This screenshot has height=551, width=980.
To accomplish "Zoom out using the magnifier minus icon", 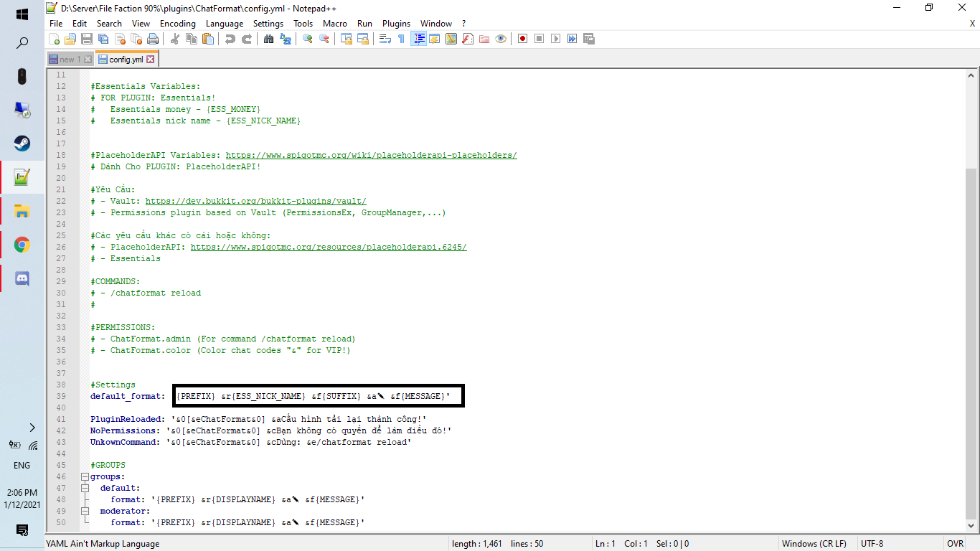I will tap(324, 39).
